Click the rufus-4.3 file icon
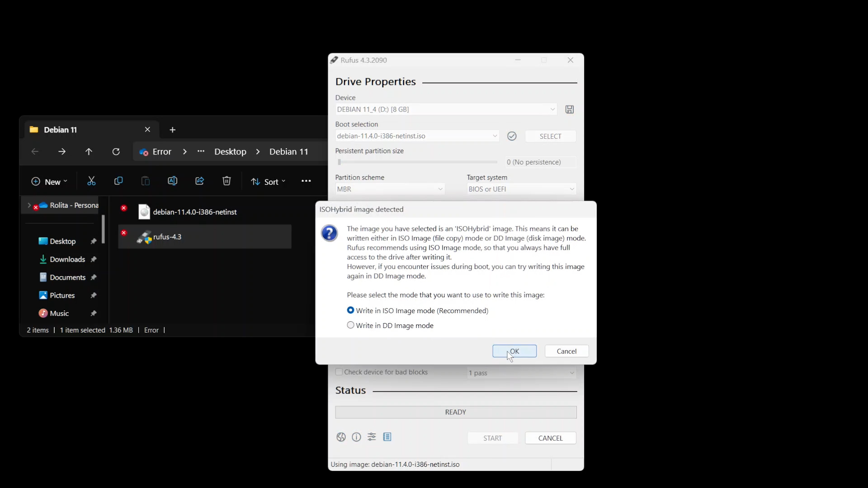This screenshot has width=868, height=488. [x=144, y=237]
